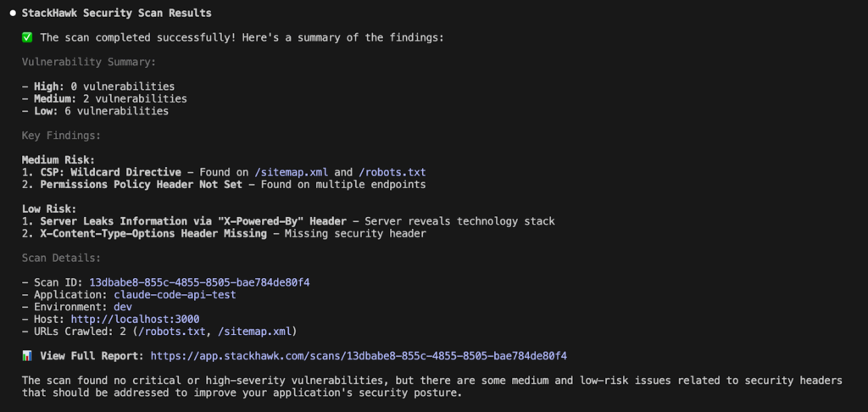
Task: Click the dev environment value
Action: tap(123, 307)
